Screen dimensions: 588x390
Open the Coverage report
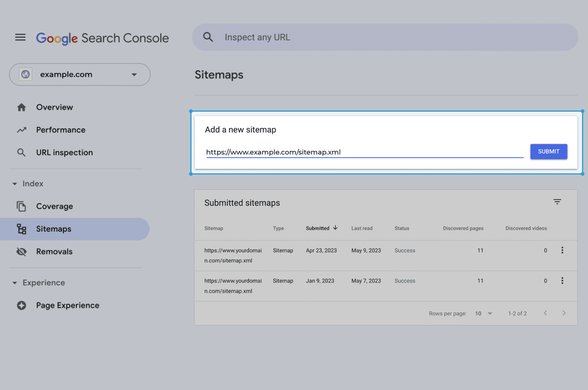click(54, 206)
